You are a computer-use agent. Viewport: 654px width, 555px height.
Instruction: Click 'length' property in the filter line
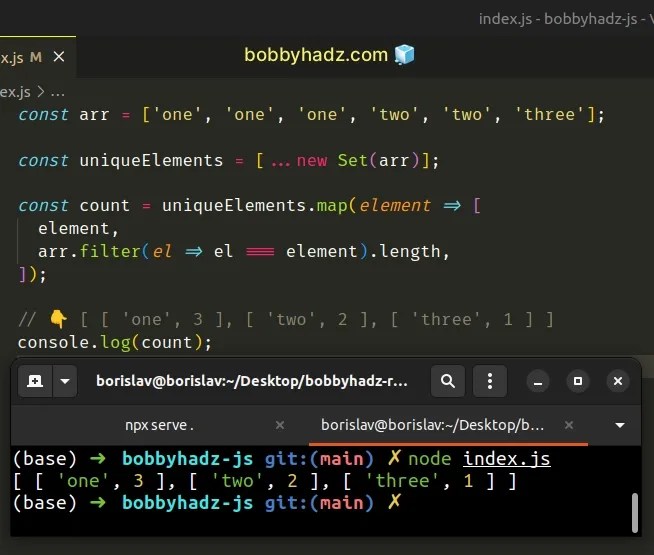pos(410,251)
